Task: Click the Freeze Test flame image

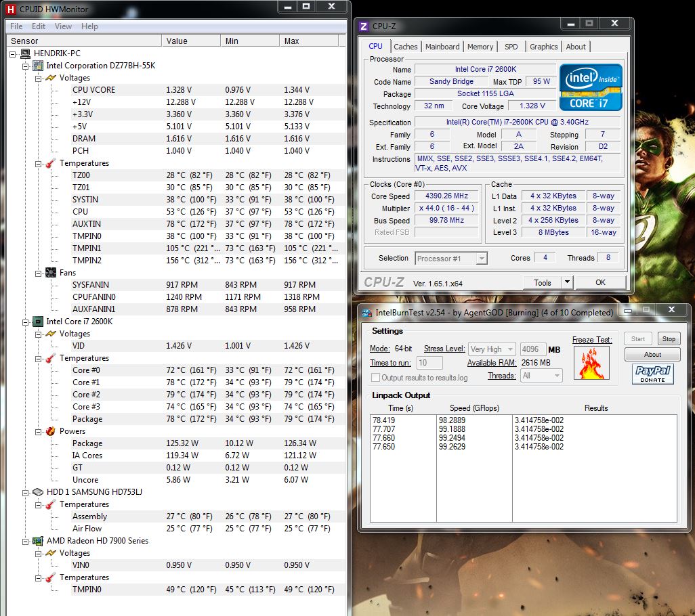Action: pos(592,363)
